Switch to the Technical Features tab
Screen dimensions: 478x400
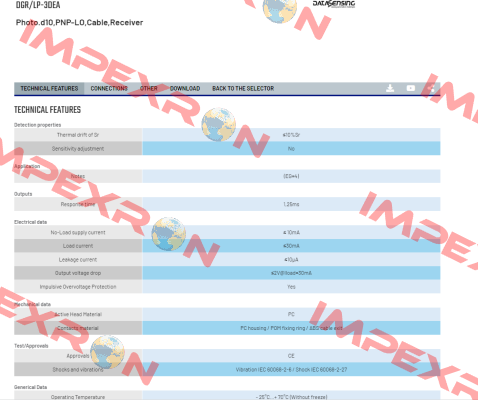tap(49, 89)
